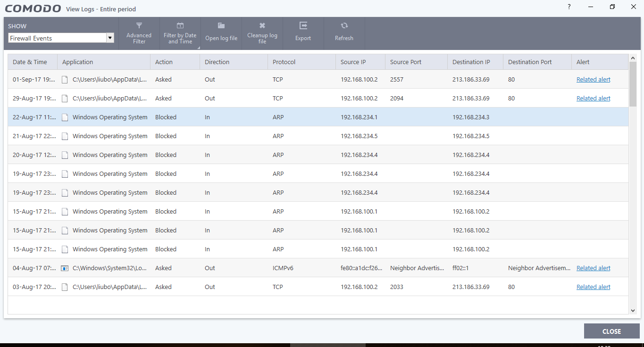Open the help question mark
This screenshot has height=347, width=644.
pos(569,7)
